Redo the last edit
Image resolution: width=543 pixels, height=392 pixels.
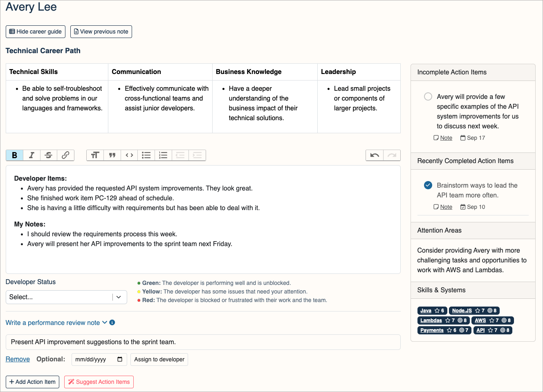392,155
